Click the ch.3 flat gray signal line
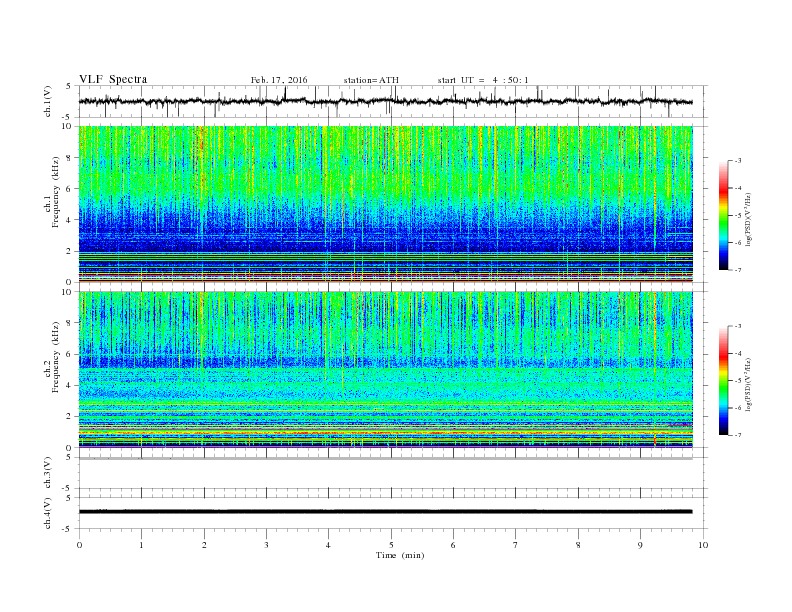Image resolution: width=792 pixels, height=612 pixels. (385, 458)
